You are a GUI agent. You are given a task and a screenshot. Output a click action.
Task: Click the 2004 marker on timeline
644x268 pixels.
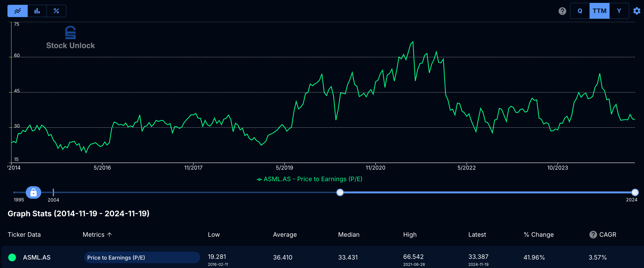(53, 192)
